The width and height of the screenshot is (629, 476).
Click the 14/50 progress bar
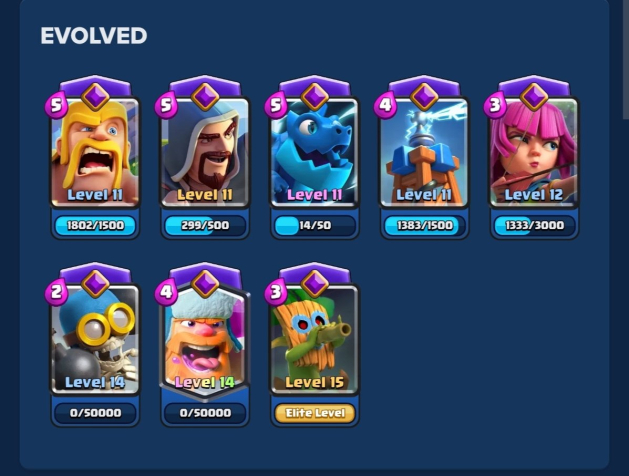[315, 225]
